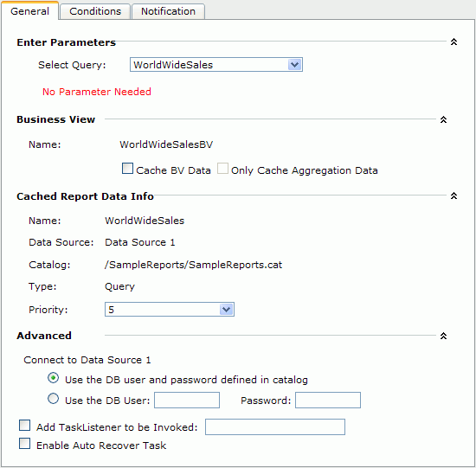This screenshot has height=468, width=476.
Task: Collapse the Enter Parameters section
Action: point(453,42)
